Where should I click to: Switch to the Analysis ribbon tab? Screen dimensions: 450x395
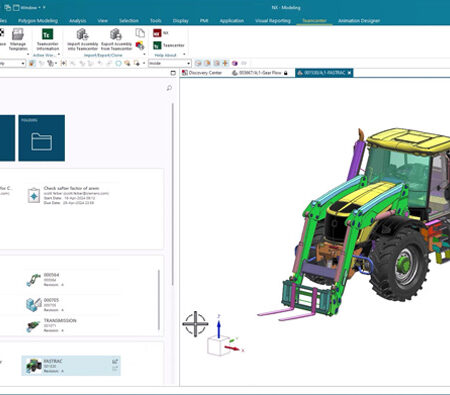pos(78,21)
